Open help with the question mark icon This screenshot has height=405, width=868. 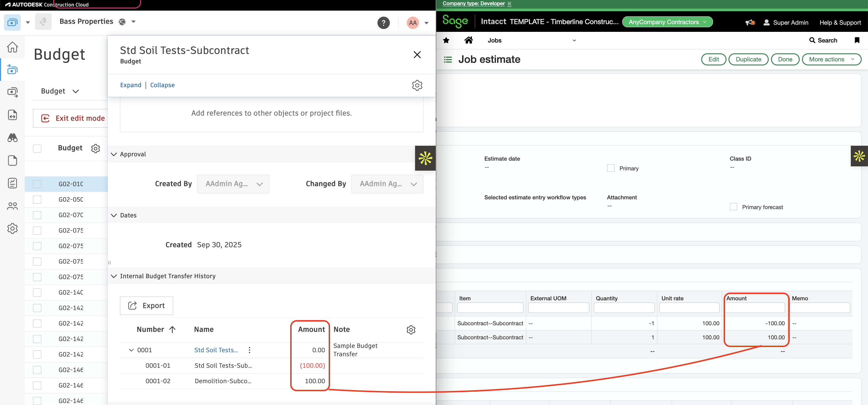point(384,23)
